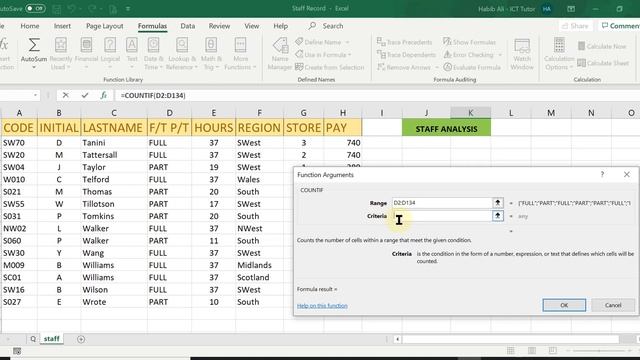The height and width of the screenshot is (360, 640).
Task: Open the Review tab
Action: pyautogui.click(x=219, y=26)
